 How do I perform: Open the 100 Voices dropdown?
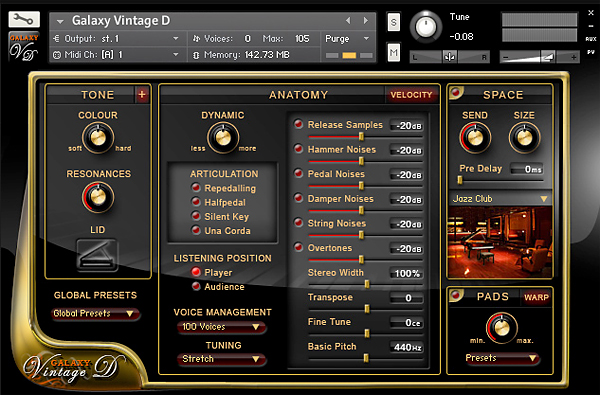[221, 327]
